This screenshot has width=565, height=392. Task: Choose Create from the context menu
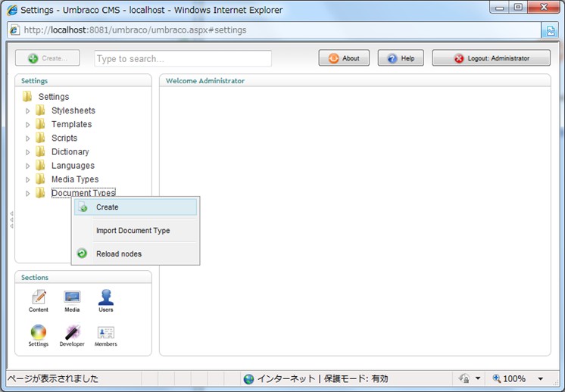pos(107,207)
